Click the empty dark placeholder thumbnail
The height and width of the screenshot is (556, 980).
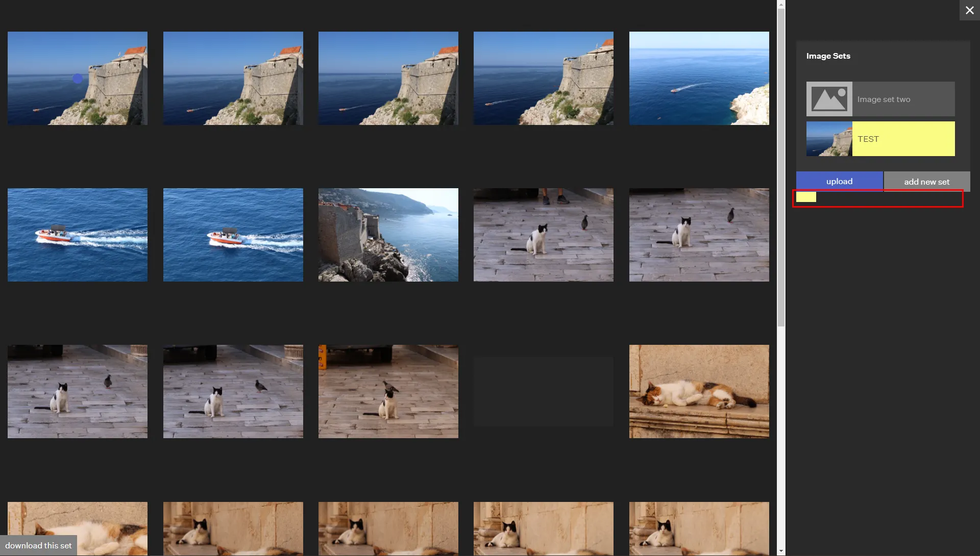543,391
